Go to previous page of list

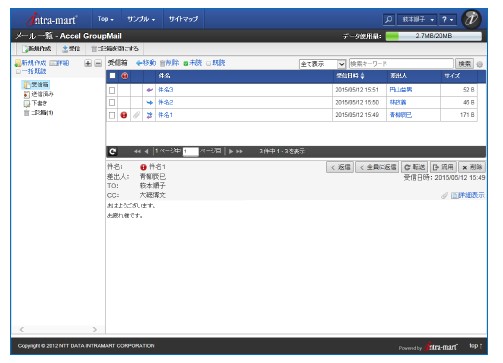click(146, 152)
